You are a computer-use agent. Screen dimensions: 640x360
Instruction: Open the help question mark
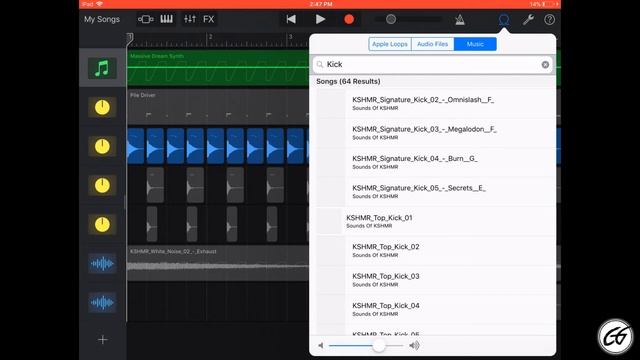[x=549, y=19]
